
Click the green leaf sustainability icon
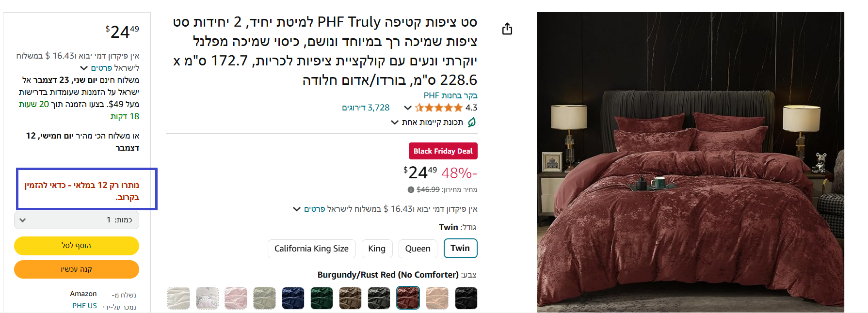point(472,122)
